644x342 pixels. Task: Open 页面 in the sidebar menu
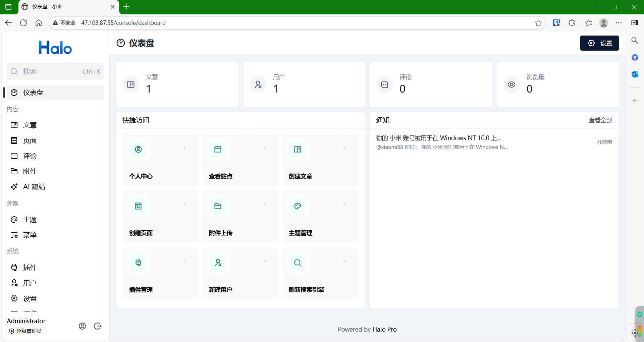(x=55, y=140)
